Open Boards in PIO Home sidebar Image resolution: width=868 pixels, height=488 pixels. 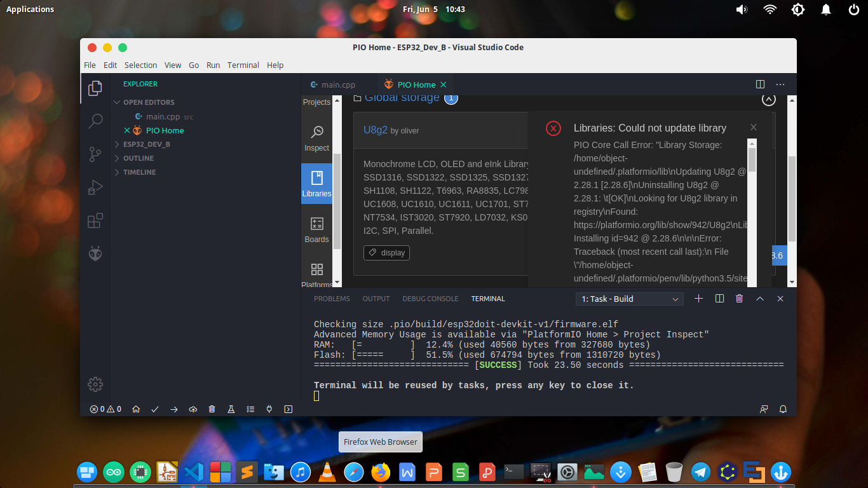(x=316, y=229)
